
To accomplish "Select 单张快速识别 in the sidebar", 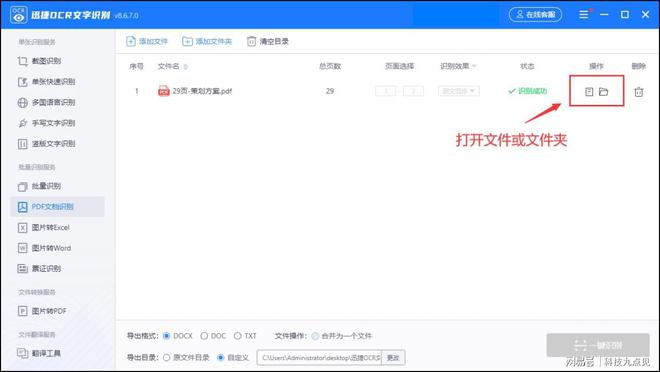I will coord(46,82).
